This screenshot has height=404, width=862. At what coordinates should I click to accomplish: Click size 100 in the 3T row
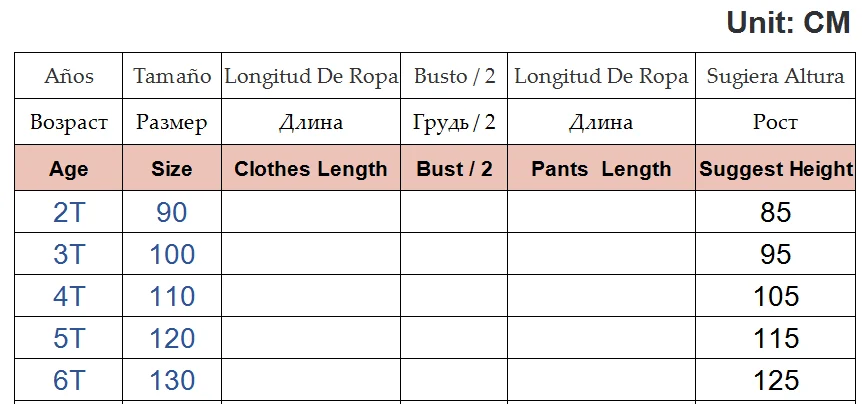tap(172, 254)
